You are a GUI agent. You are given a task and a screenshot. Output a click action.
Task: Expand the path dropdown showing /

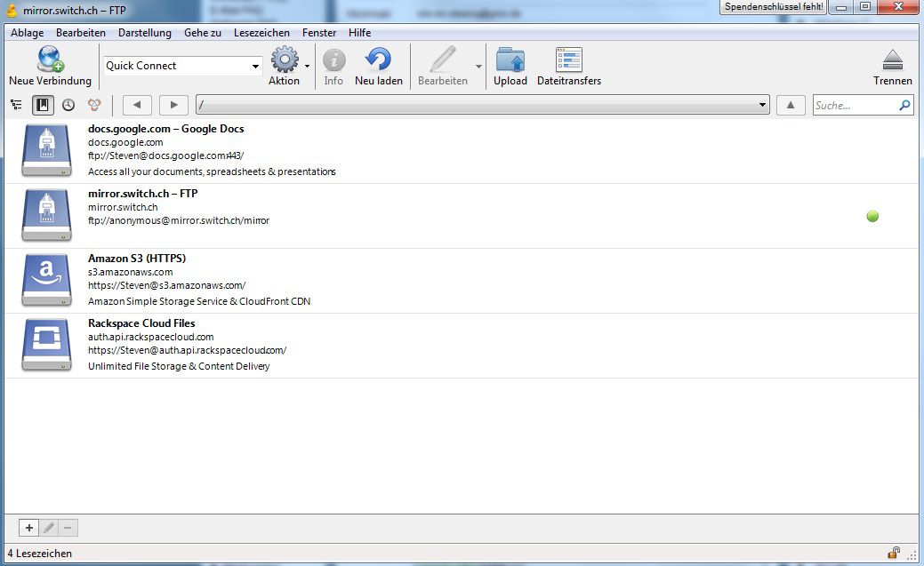point(763,105)
